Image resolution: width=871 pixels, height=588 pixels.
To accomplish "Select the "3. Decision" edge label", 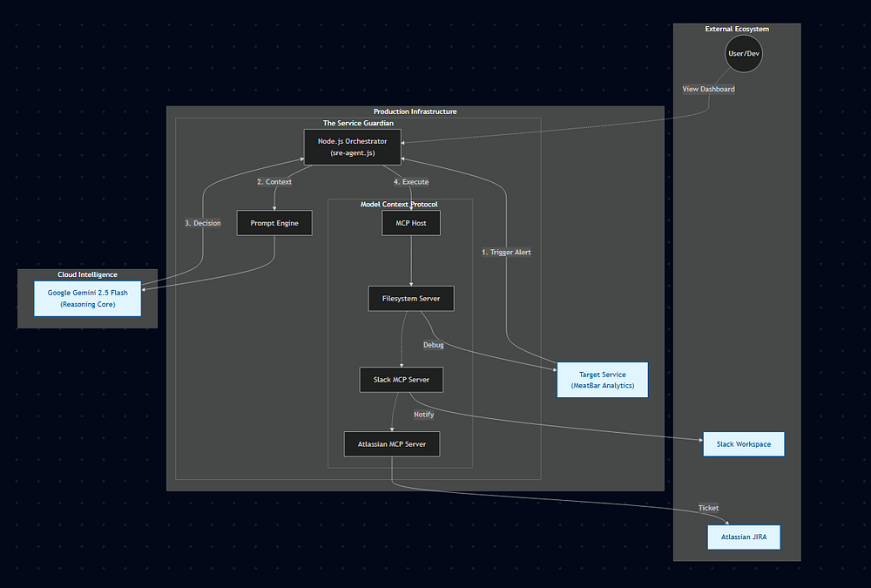I will tap(203, 223).
